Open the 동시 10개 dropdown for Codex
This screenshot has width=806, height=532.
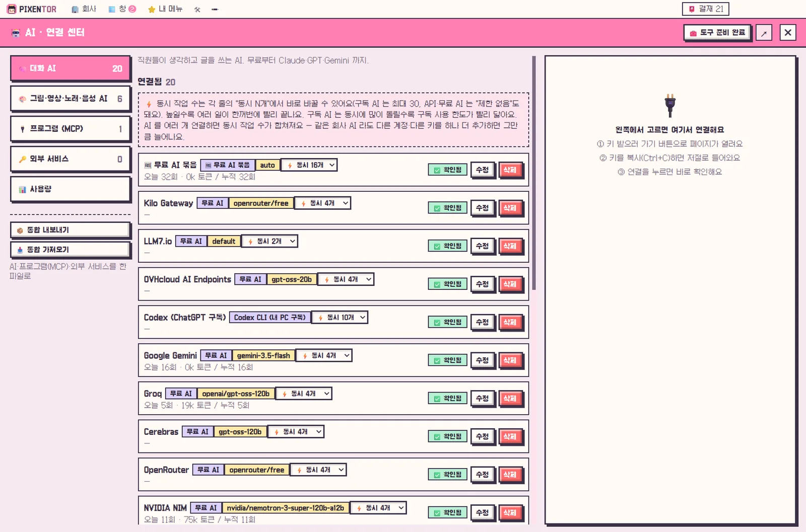[340, 318]
